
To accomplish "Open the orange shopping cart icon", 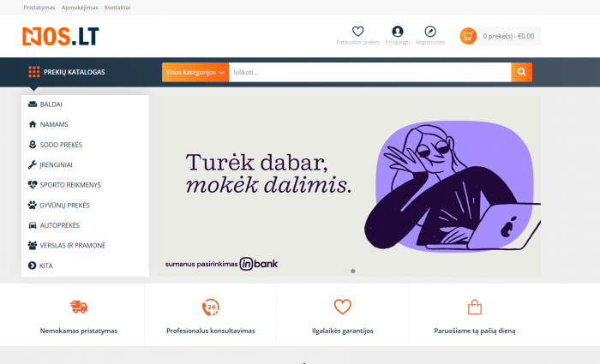I will click(468, 36).
